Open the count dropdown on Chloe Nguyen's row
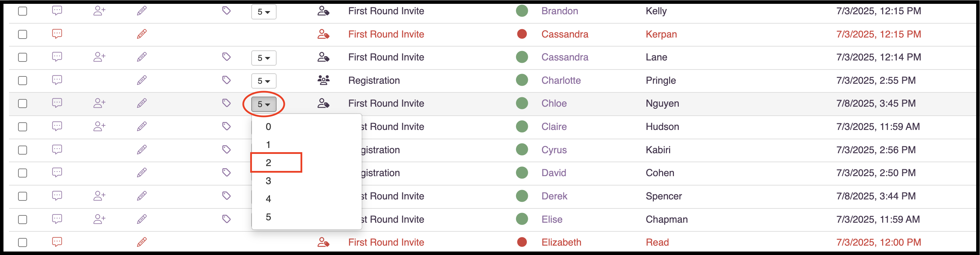Viewport: 980px width, 255px height. [264, 103]
